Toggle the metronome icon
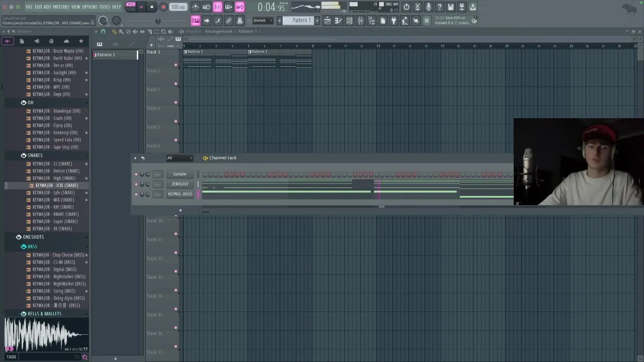 pos(195,7)
